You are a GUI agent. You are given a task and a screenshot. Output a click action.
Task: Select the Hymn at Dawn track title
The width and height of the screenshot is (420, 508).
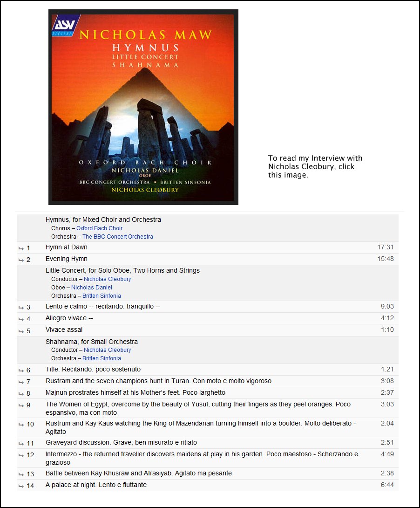66,247
